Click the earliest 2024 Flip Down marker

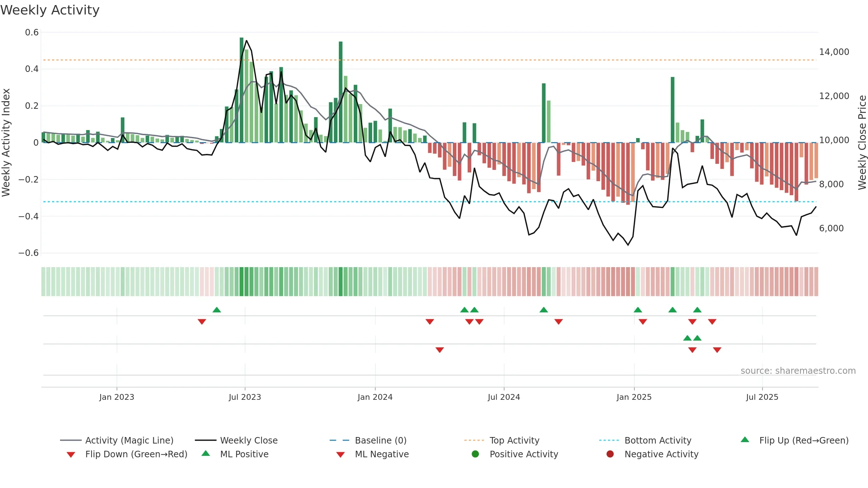click(430, 321)
